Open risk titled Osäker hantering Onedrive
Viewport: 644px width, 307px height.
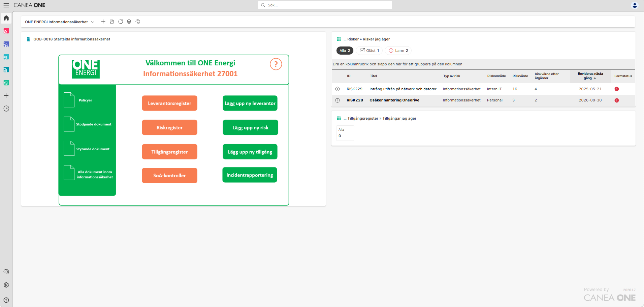[x=394, y=100]
